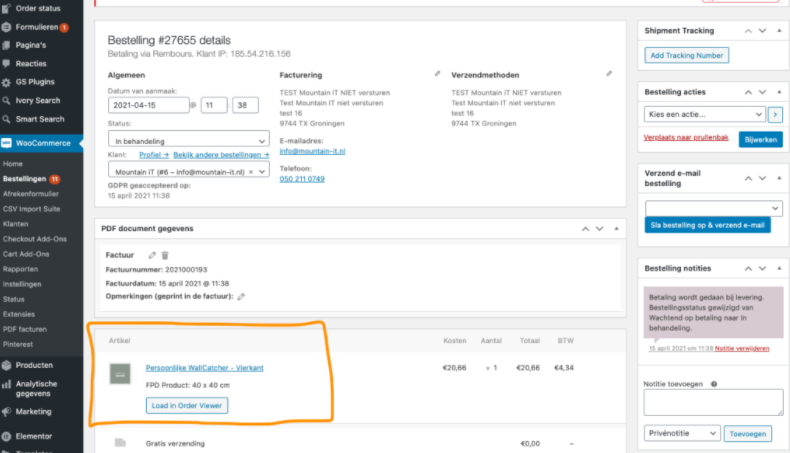Collapse the Shipment Tracking panel
The width and height of the screenshot is (790, 453).
(x=779, y=31)
